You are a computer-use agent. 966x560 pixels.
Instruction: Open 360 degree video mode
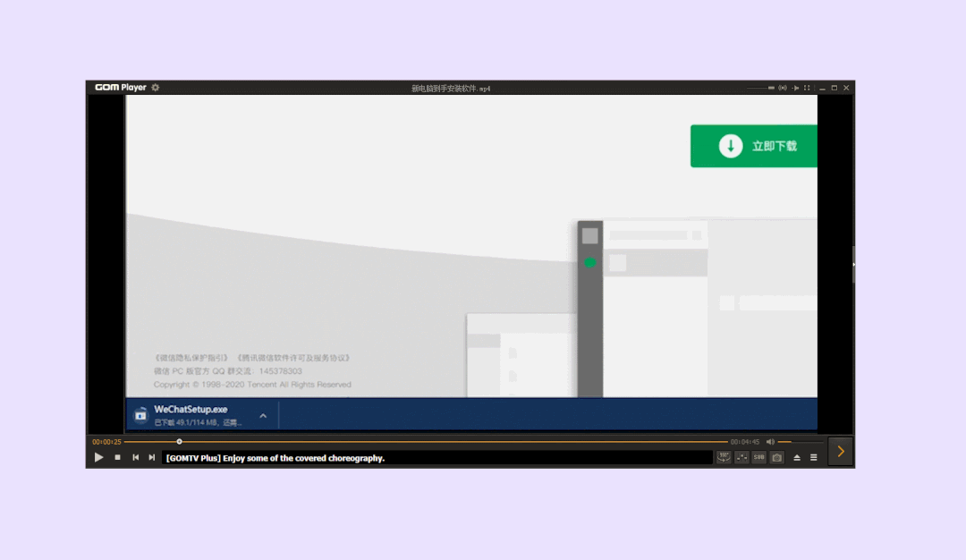click(x=724, y=457)
